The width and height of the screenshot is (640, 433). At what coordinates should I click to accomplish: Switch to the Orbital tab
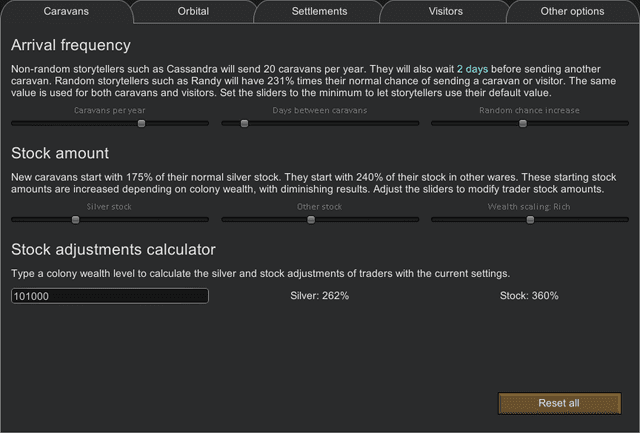[x=192, y=12]
